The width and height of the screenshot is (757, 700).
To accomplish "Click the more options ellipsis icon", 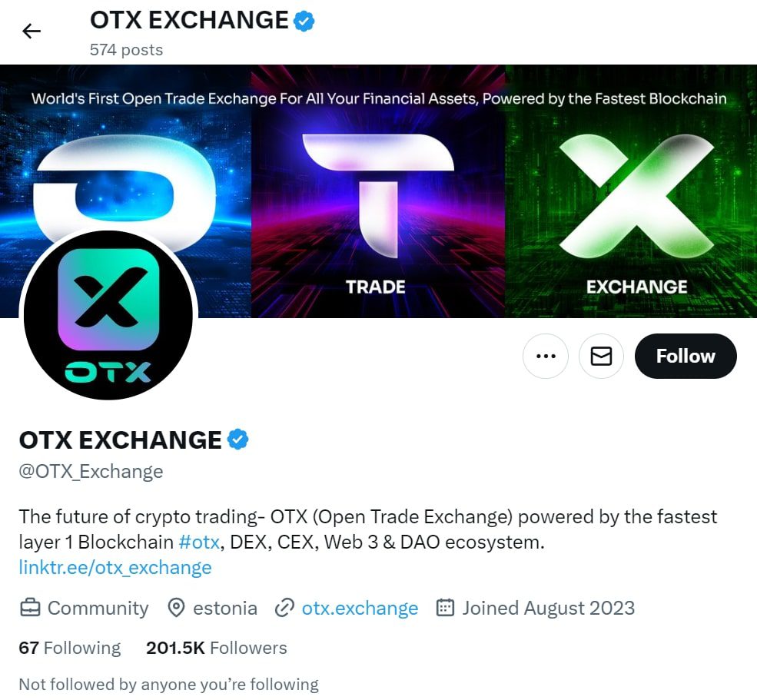I will [x=545, y=356].
